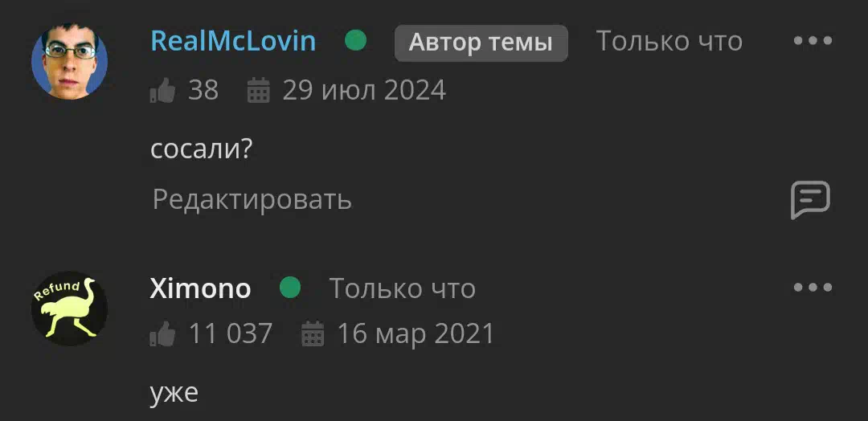Click thumbs-up icon beside 38 likes
Image resolution: width=868 pixels, height=421 pixels.
(162, 91)
